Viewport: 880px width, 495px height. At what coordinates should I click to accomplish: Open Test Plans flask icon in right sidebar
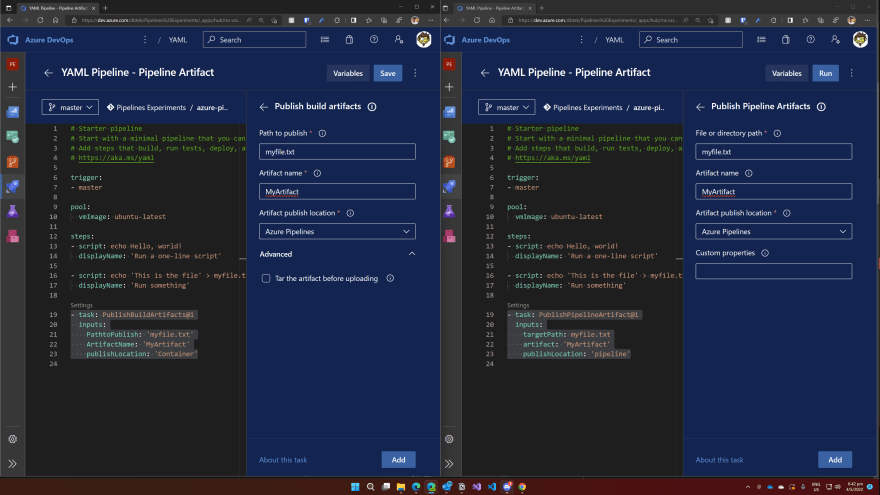click(x=449, y=212)
